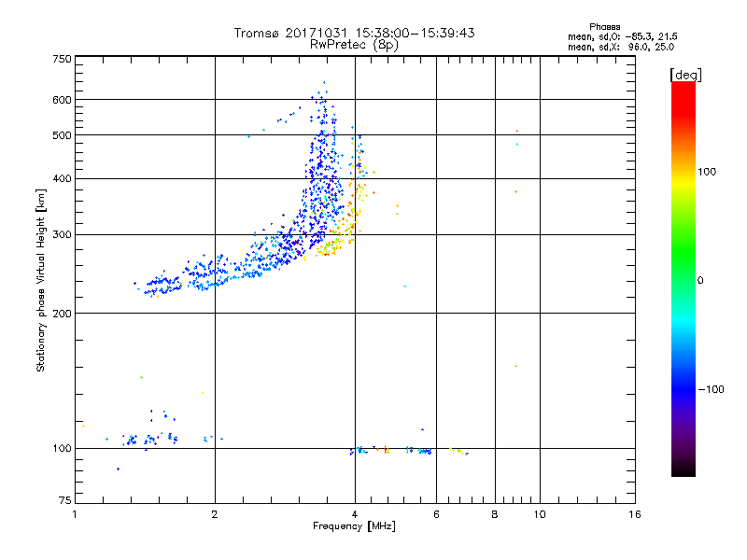Click the 'mean, sd,O: -85.3, 21.5' statistic

click(x=622, y=36)
